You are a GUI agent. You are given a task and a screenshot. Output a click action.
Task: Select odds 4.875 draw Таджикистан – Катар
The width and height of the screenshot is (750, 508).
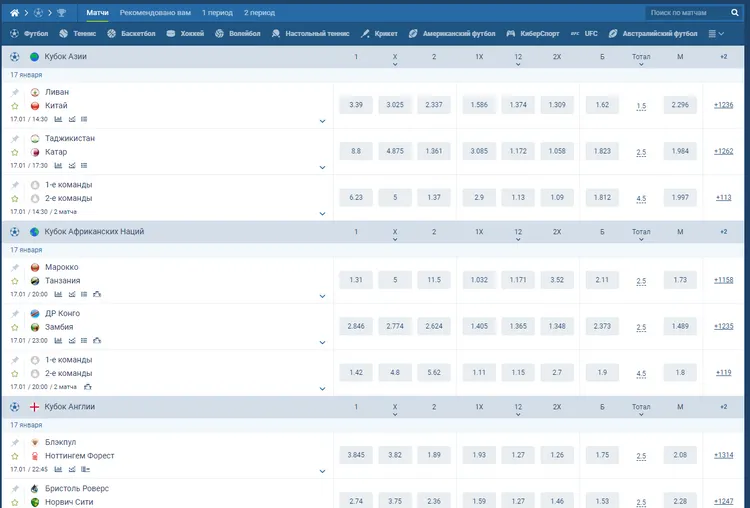395,151
